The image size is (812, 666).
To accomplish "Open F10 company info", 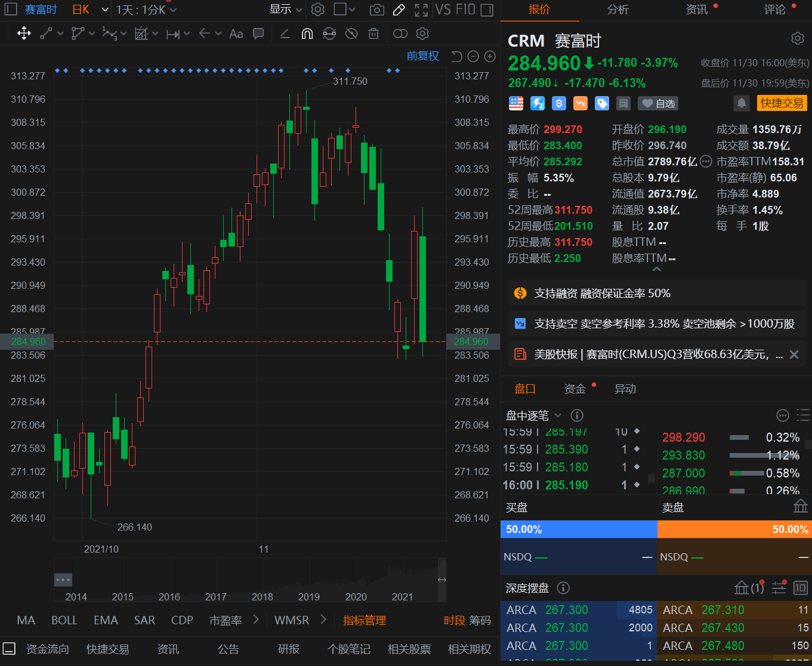I will tap(465, 10).
